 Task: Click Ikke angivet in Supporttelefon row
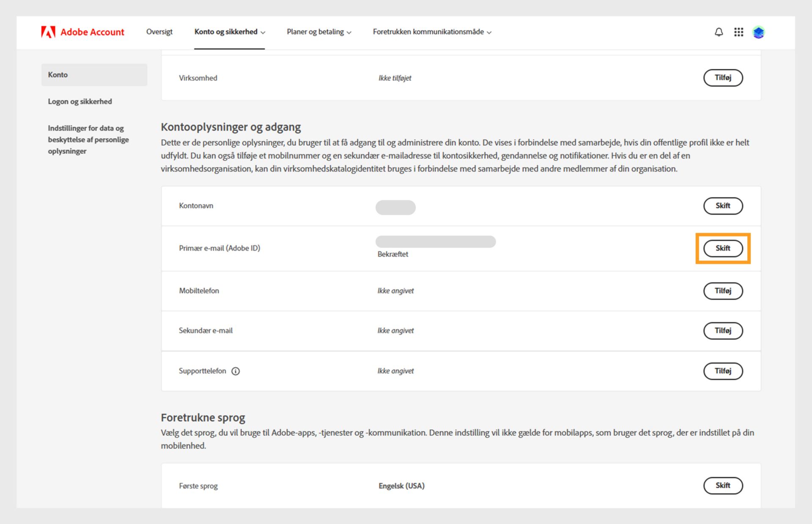395,371
